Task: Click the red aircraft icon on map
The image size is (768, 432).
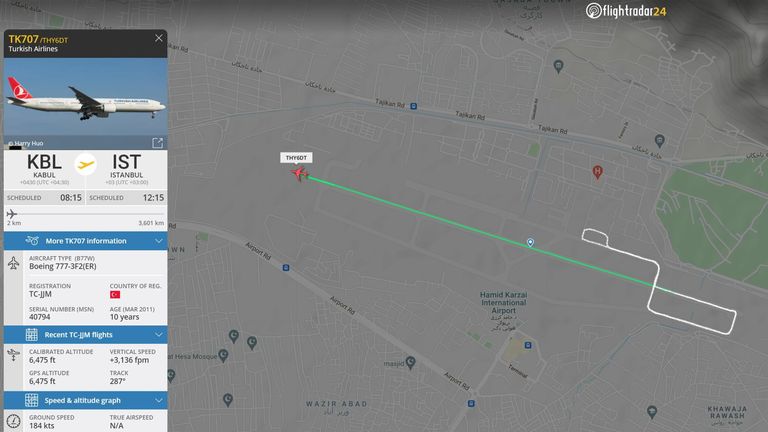Action: pos(300,173)
